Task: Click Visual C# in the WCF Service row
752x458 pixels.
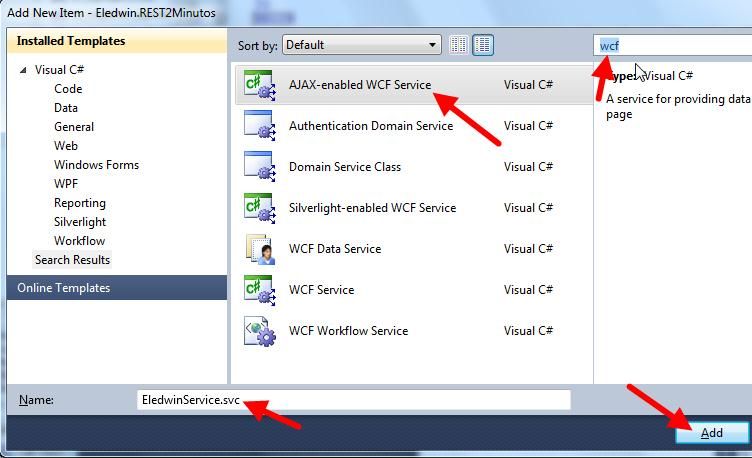Action: [x=528, y=290]
